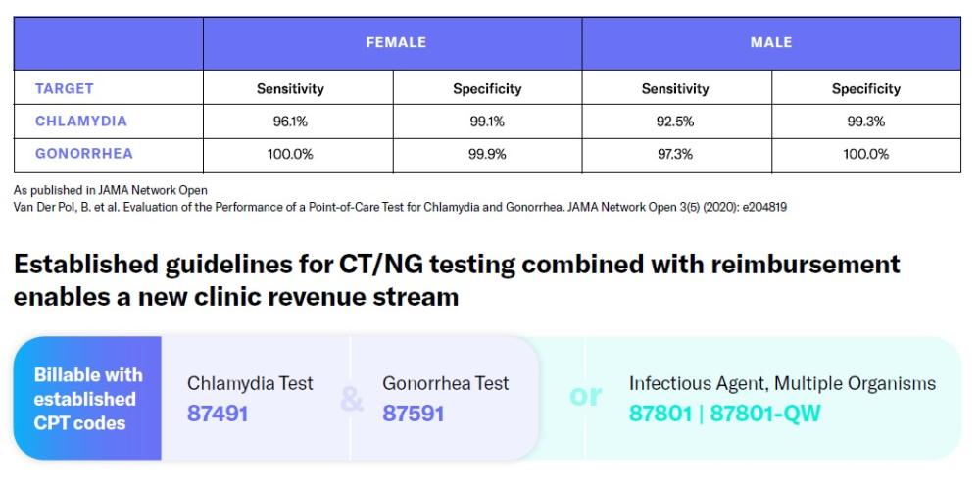Click the "Billable with established CPT codes" badge
980x488 pixels.
click(x=87, y=399)
